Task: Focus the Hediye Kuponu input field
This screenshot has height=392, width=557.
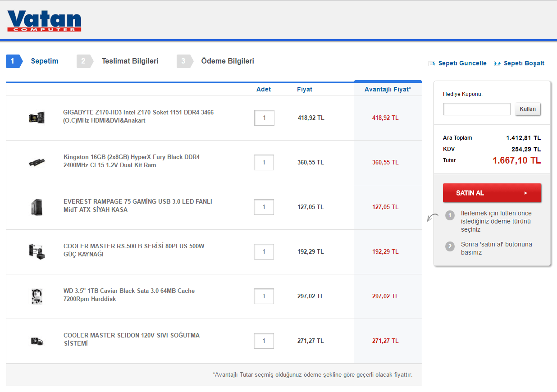Action: tap(477, 109)
